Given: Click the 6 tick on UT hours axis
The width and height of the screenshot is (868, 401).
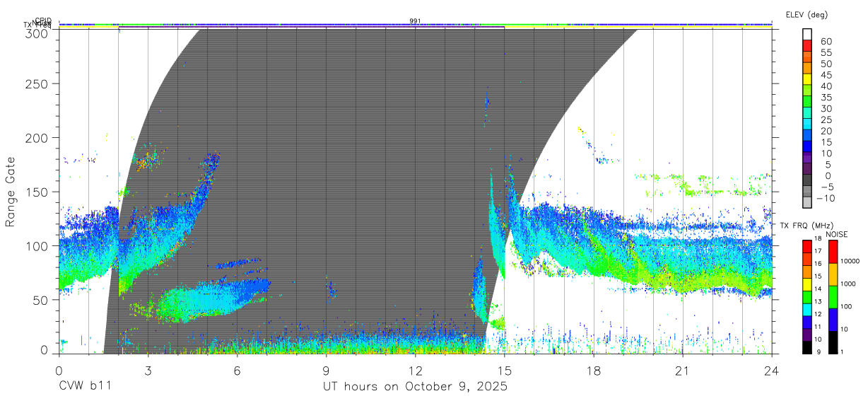Looking at the screenshot, I should (x=237, y=370).
